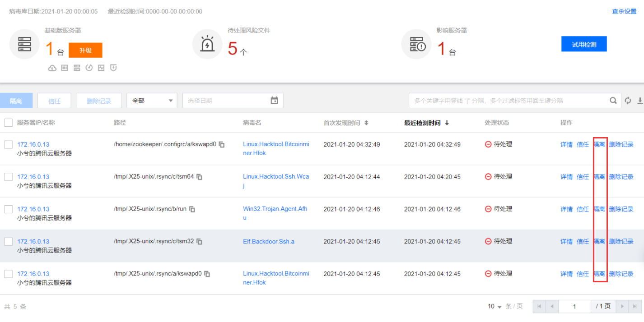Go to first page icon

click(x=539, y=307)
